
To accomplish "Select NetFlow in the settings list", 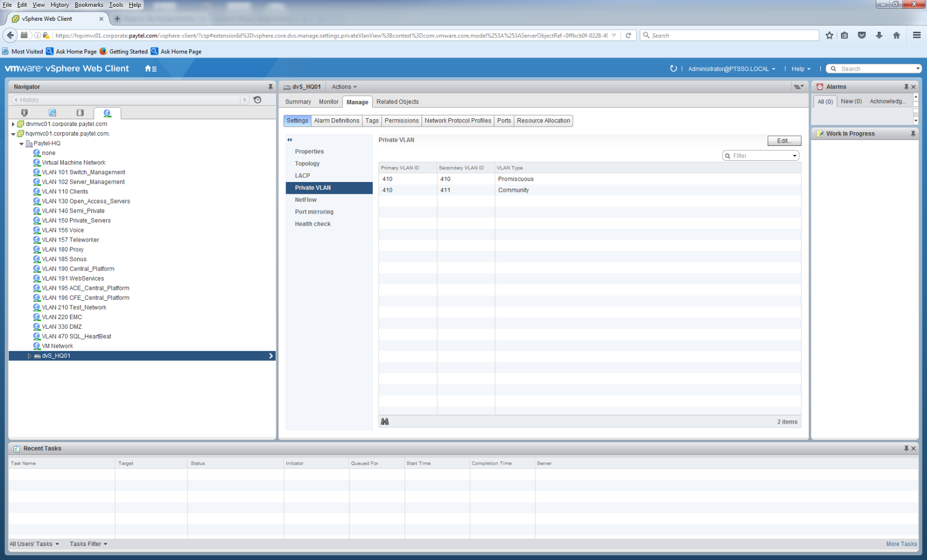I will 329,200.
